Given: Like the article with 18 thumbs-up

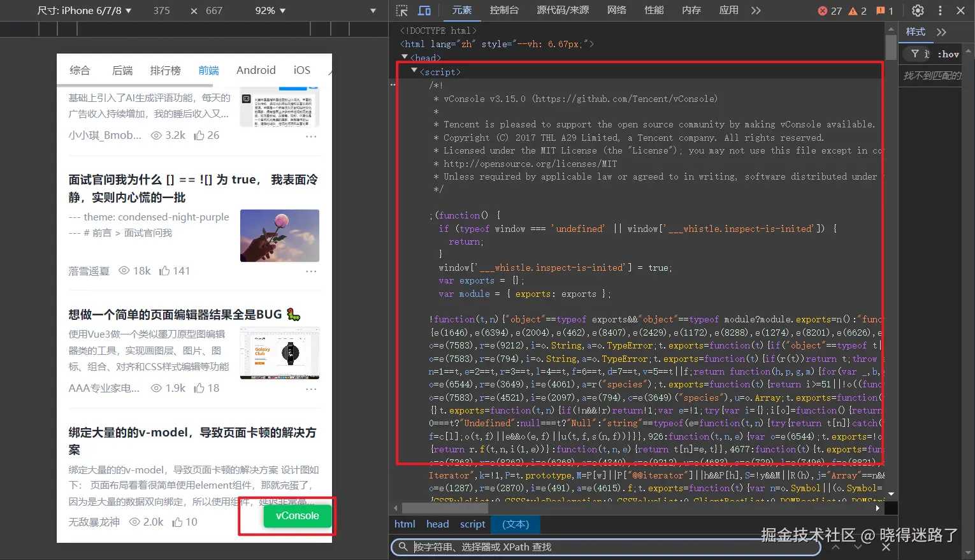Looking at the screenshot, I should click(206, 388).
